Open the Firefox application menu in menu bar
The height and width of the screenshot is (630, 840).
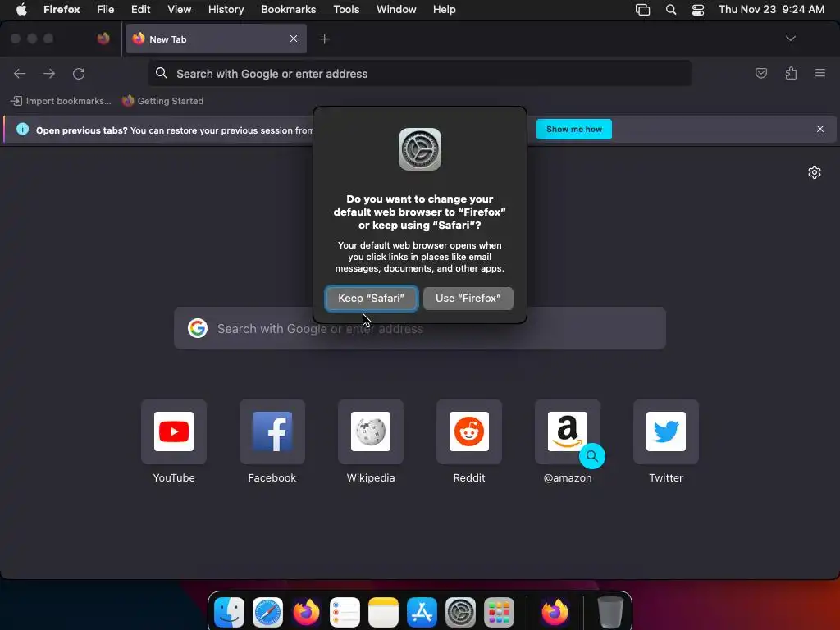pos(62,10)
